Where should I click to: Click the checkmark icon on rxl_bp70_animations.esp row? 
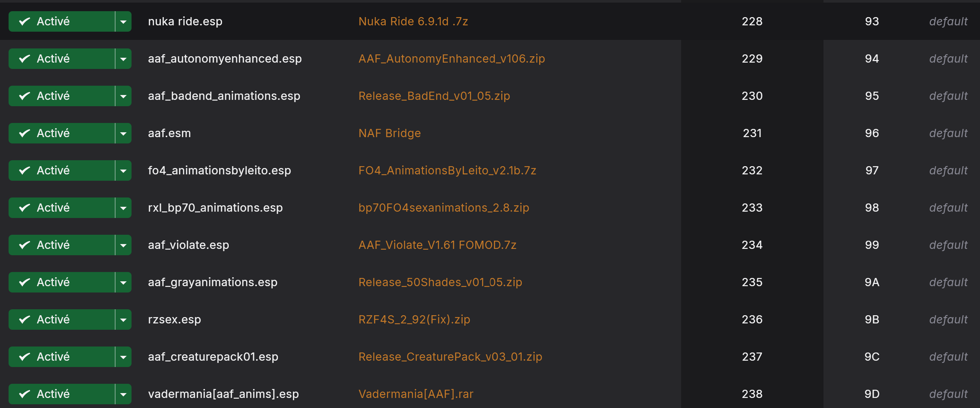point(24,208)
